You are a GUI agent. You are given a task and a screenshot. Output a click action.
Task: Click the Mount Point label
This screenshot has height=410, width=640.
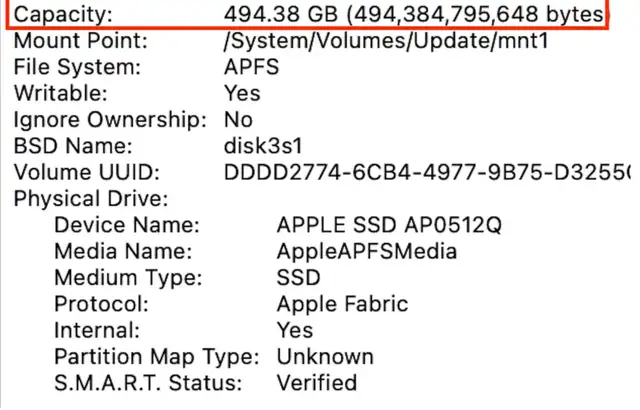pos(80,41)
